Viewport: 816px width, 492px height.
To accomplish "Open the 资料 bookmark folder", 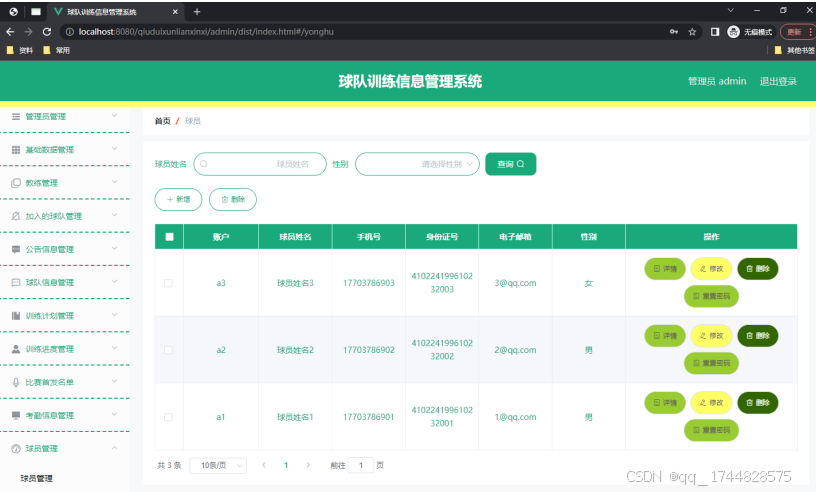I will [20, 50].
